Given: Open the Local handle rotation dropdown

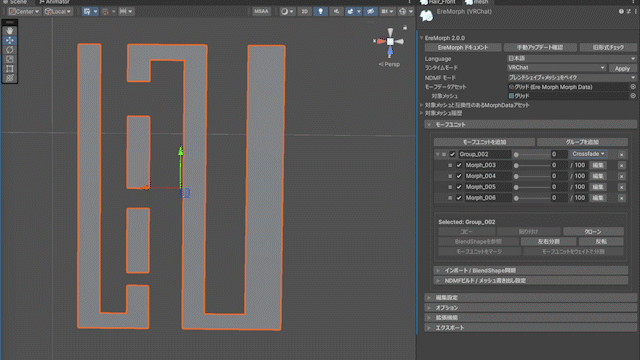Looking at the screenshot, I should (58, 11).
